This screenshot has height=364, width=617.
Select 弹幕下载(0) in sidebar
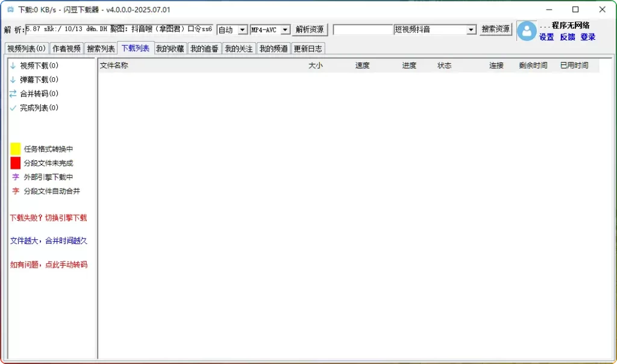pos(39,80)
